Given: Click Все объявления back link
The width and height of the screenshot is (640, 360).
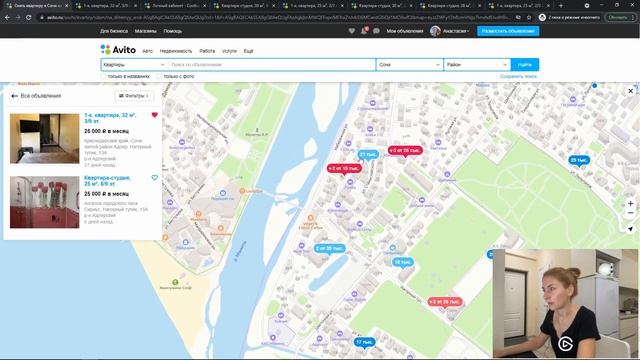Looking at the screenshot, I should [x=41, y=96].
